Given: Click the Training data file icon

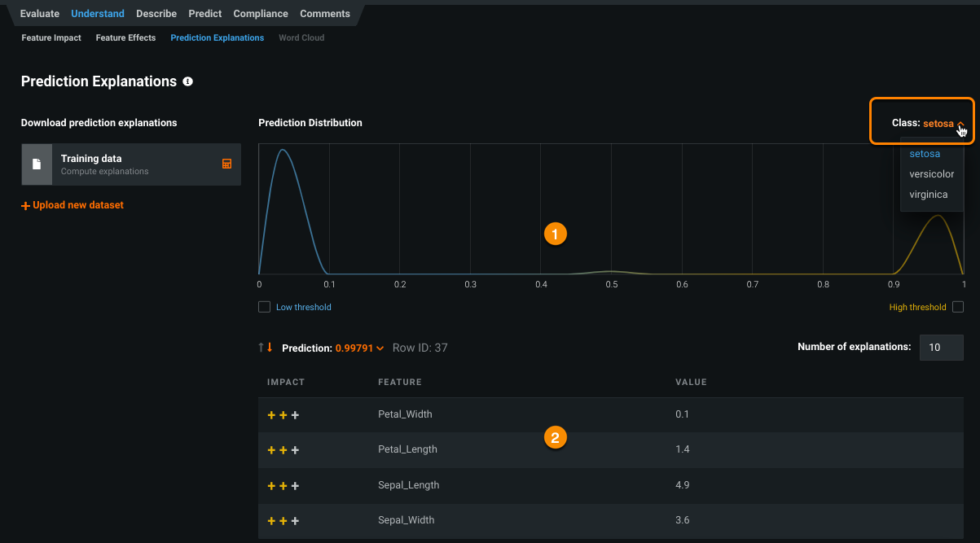Looking at the screenshot, I should (x=37, y=164).
